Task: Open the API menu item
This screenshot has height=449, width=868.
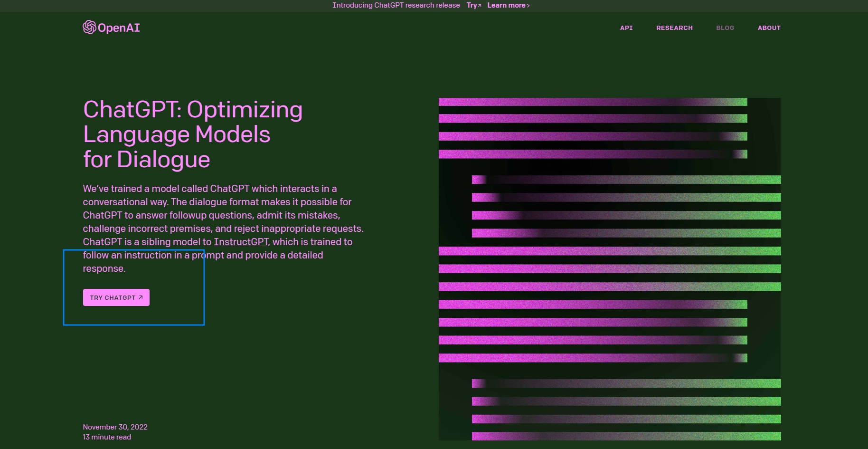Action: point(626,28)
